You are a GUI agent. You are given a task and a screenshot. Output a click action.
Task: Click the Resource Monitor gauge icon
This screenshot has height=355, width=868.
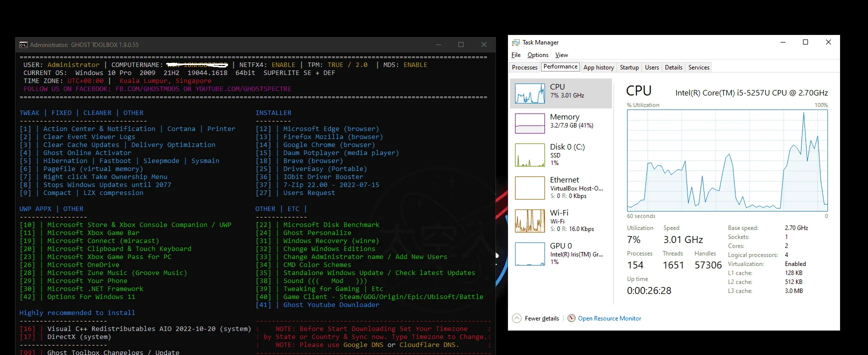571,318
